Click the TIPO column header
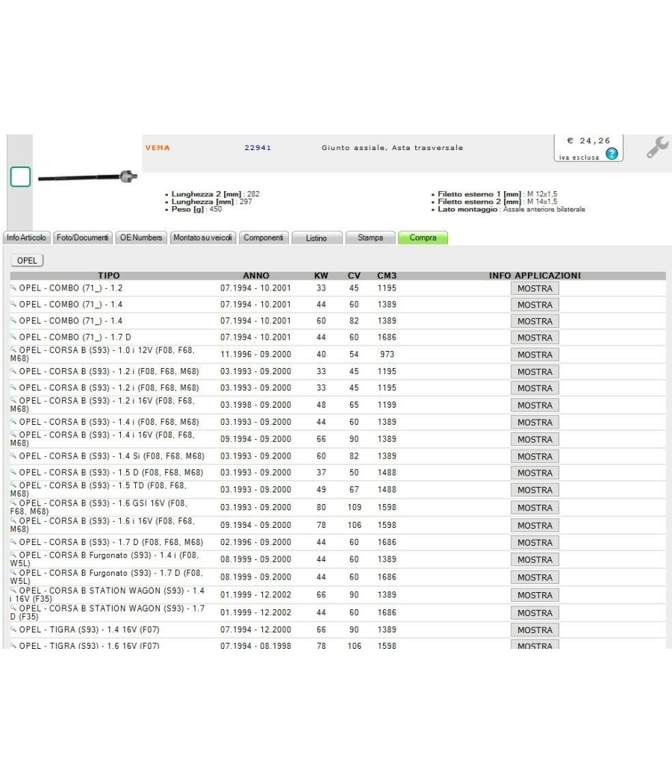The image size is (672, 784). [109, 276]
